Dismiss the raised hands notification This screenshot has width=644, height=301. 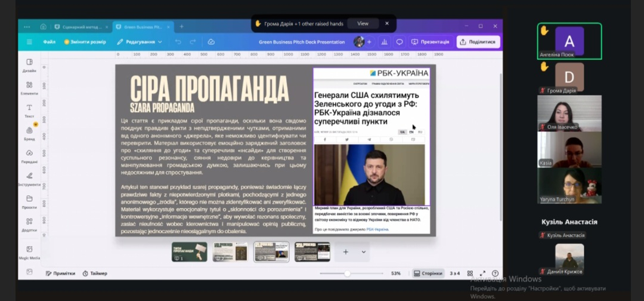(x=387, y=24)
